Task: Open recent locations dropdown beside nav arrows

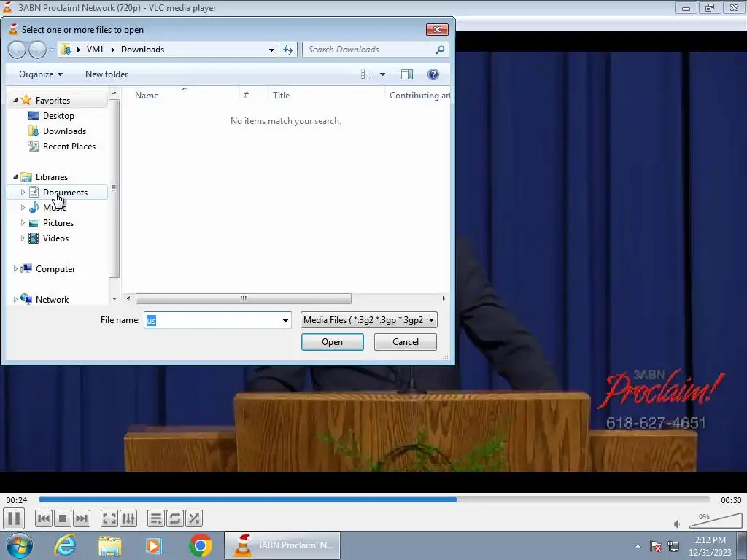Action: pyautogui.click(x=52, y=50)
